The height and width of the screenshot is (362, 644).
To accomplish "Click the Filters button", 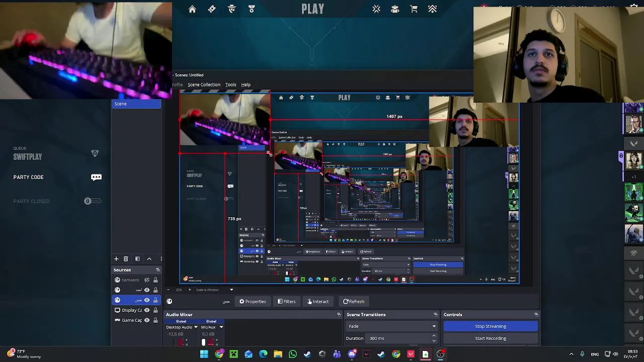I will pyautogui.click(x=286, y=302).
